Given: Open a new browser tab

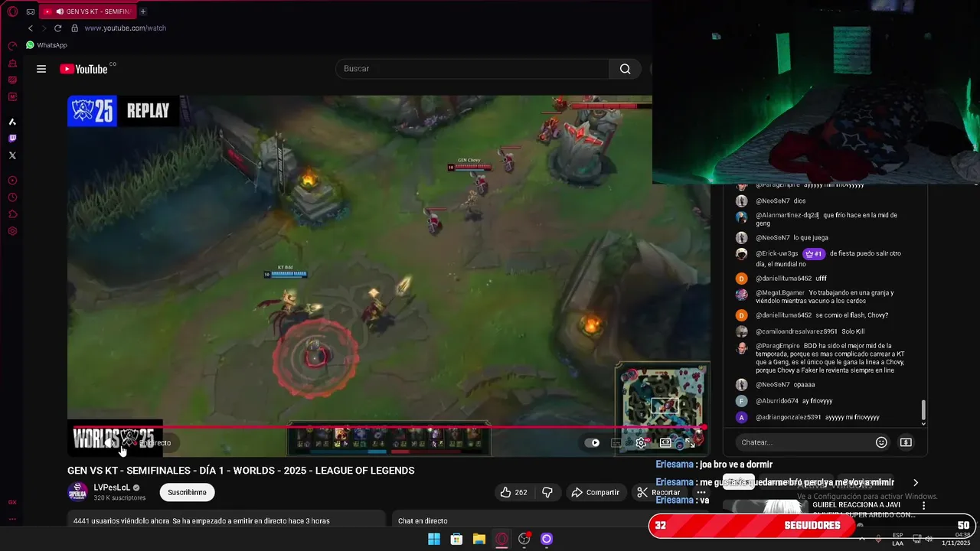Looking at the screenshot, I should 143,11.
